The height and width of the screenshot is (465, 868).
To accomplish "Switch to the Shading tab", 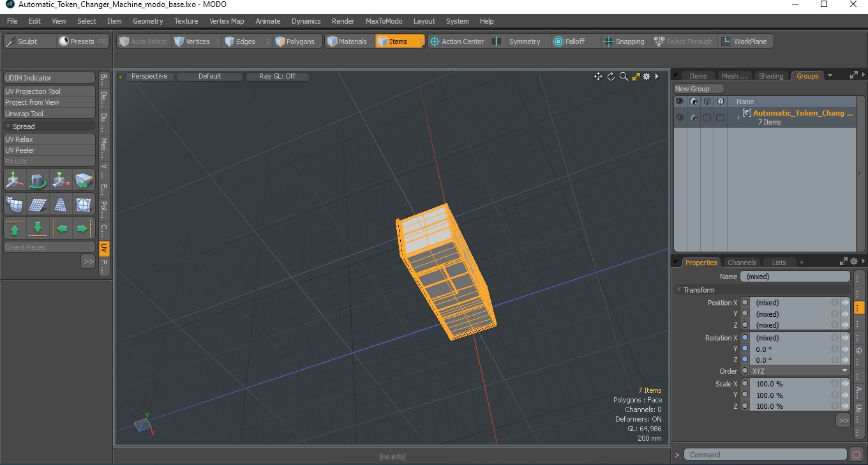I will (x=771, y=76).
